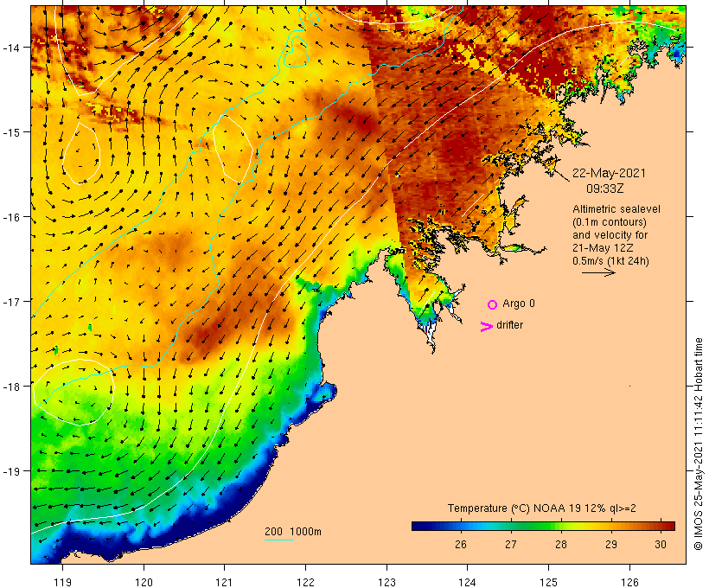
Task: Click the 'Argo 0' legend text
Action: coord(519,304)
